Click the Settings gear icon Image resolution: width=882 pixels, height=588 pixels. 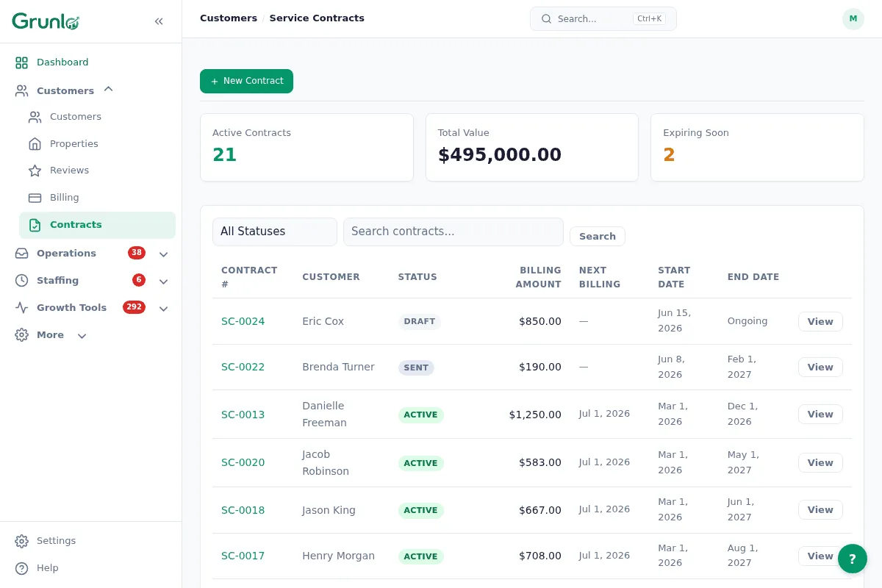pos(22,541)
